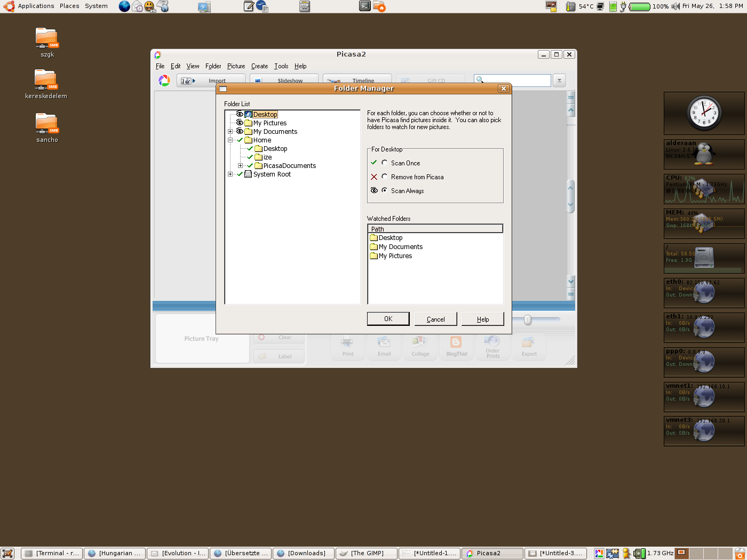This screenshot has width=747, height=560.
Task: Open the Folder menu in Picasa
Action: tap(213, 66)
